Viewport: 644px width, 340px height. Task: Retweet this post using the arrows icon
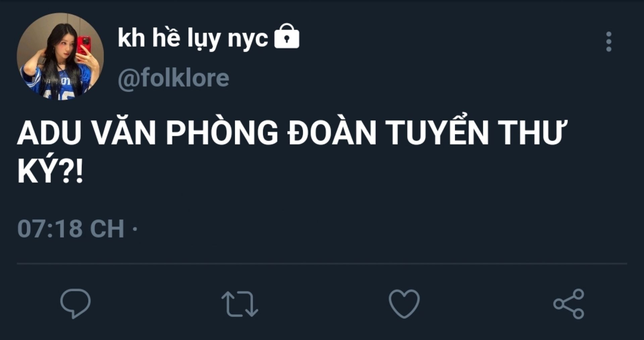pos(239,304)
